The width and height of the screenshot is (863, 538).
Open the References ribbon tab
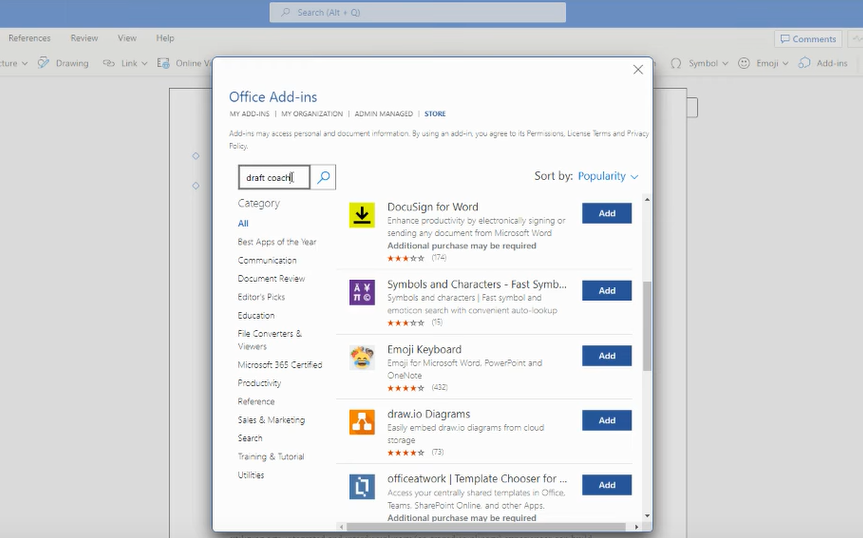pos(29,38)
